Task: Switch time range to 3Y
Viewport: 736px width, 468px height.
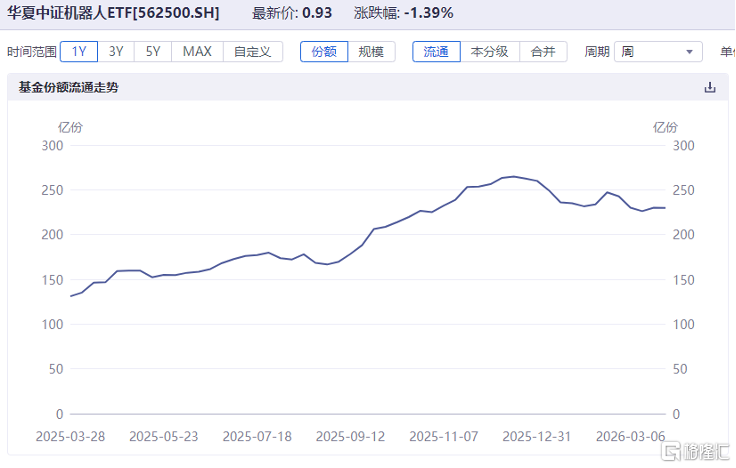Action: point(116,51)
